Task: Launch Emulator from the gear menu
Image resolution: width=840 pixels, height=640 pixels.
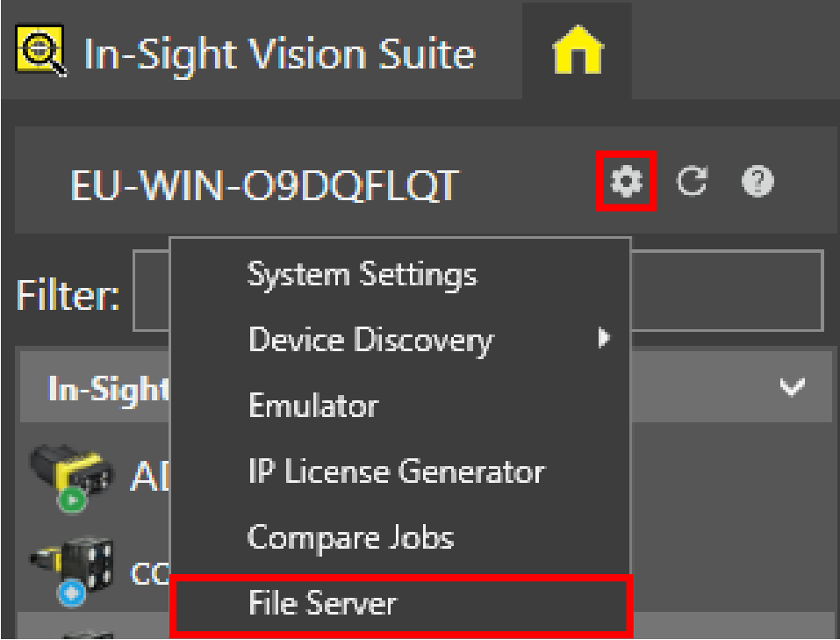Action: [313, 406]
